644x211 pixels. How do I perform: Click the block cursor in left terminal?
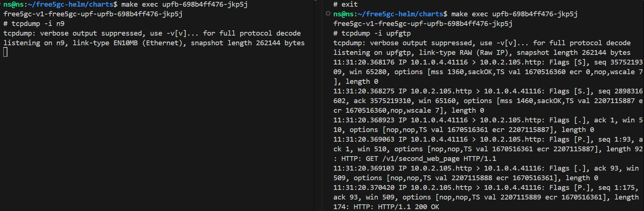click(5, 52)
